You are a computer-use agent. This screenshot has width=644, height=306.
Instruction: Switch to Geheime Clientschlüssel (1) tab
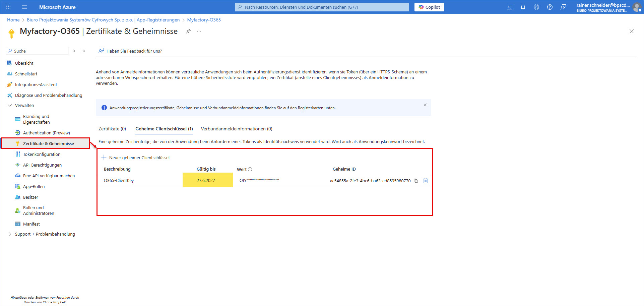[x=164, y=129]
